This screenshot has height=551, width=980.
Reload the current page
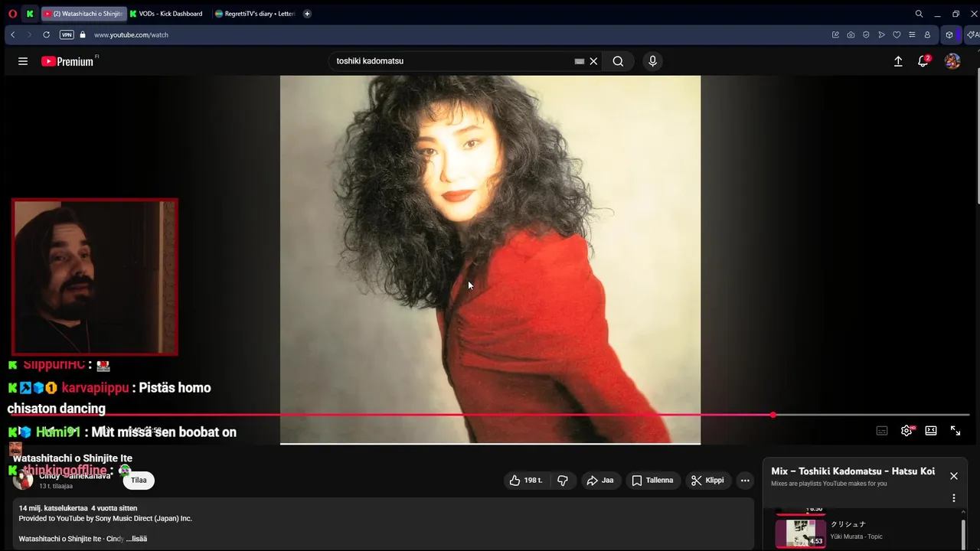click(x=46, y=34)
